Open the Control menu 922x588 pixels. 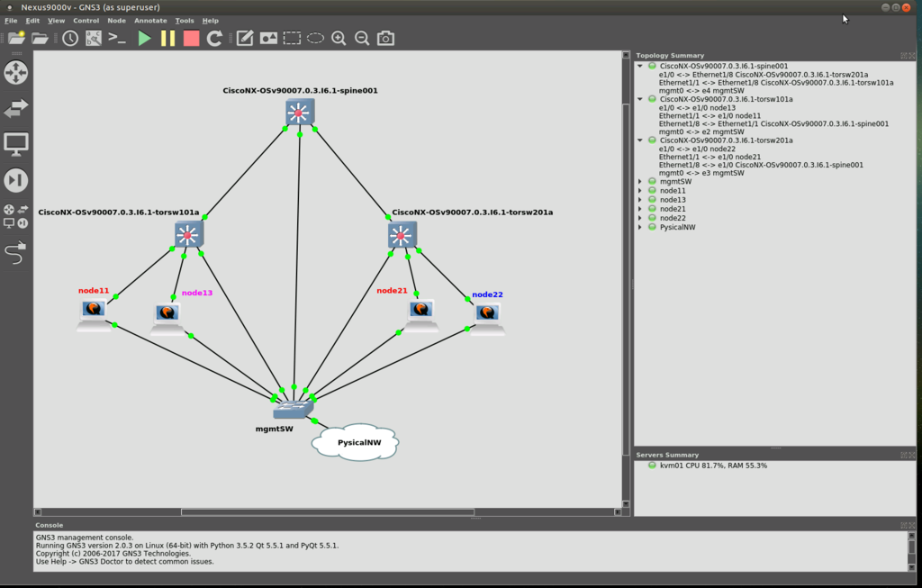[x=86, y=21]
